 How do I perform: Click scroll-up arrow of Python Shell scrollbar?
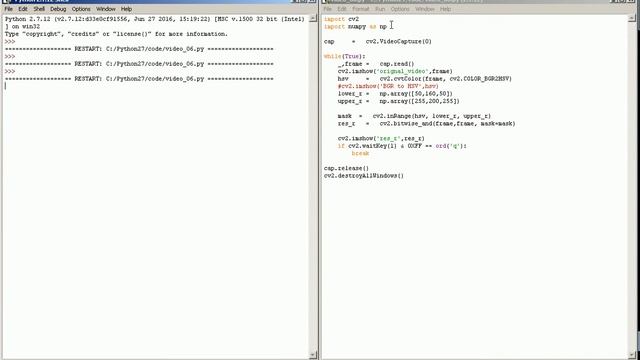point(313,18)
